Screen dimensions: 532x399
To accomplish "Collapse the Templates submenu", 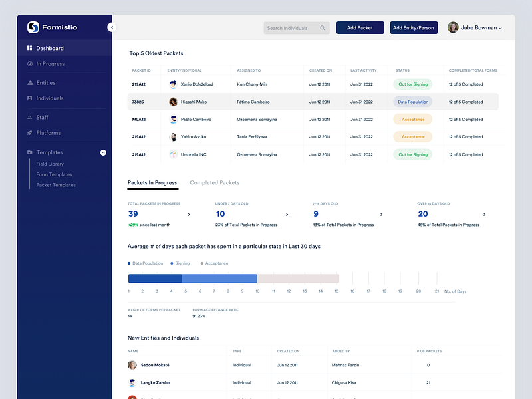I will (x=104, y=152).
